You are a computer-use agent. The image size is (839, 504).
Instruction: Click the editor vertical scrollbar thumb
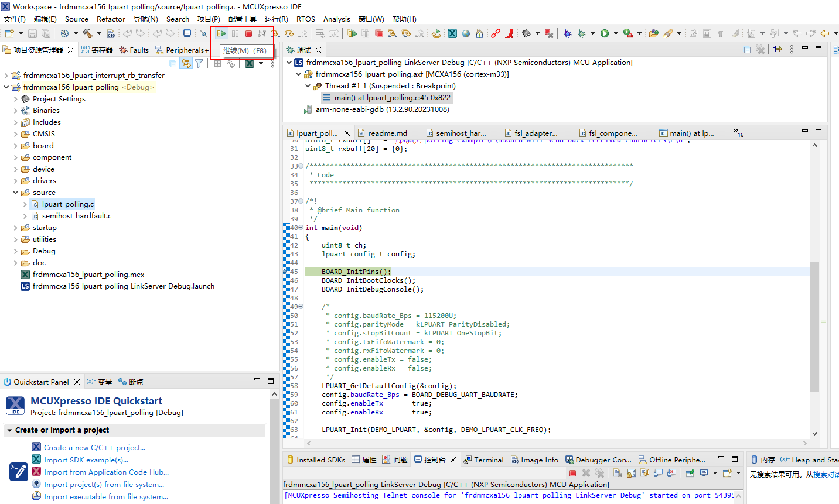814,327
